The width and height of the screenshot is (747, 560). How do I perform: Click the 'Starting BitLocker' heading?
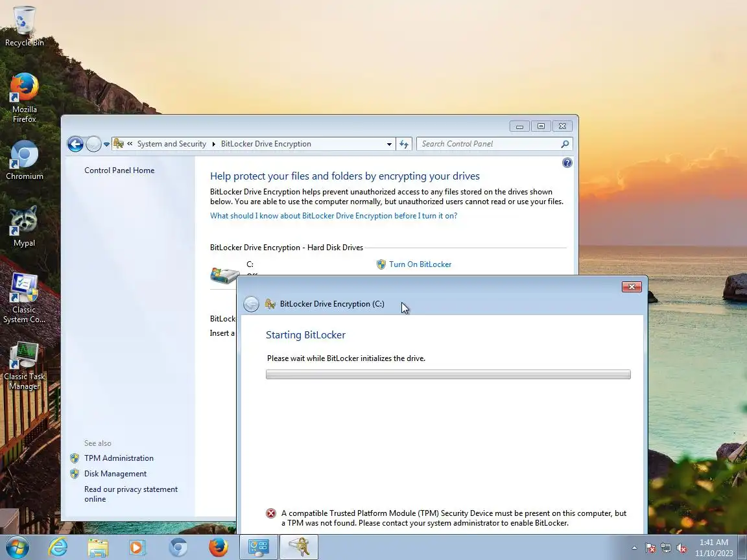[305, 334]
